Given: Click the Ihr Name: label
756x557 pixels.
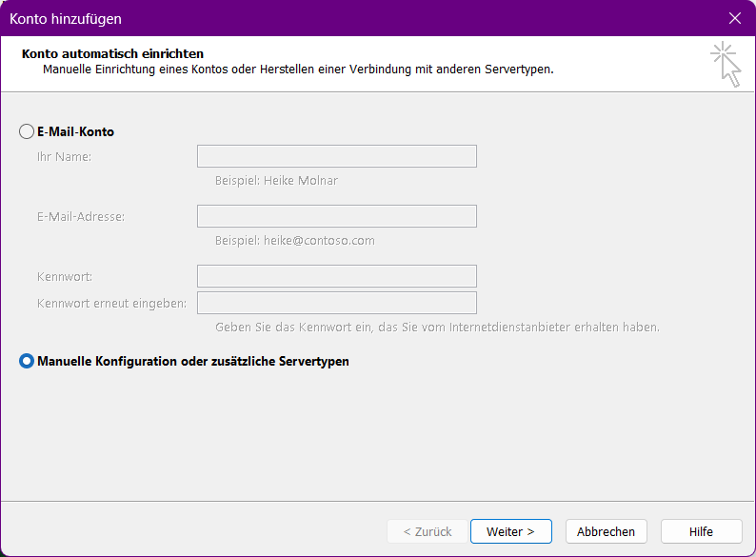Looking at the screenshot, I should coord(64,156).
